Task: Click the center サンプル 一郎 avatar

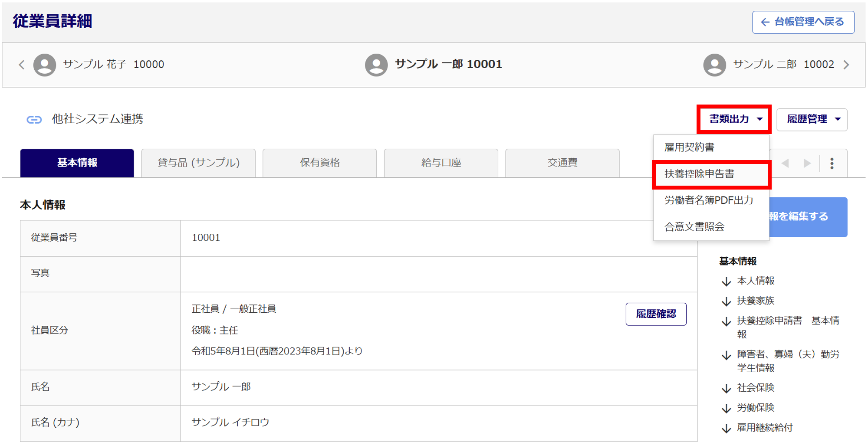Action: (376, 65)
